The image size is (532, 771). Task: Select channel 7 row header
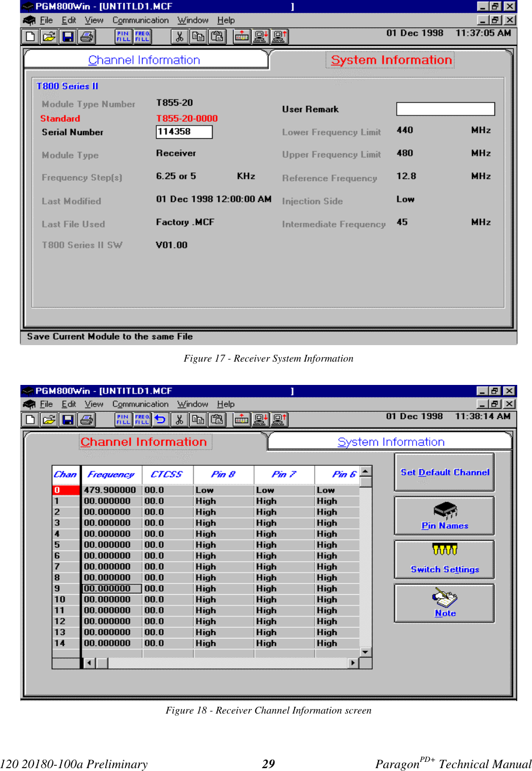coord(66,567)
